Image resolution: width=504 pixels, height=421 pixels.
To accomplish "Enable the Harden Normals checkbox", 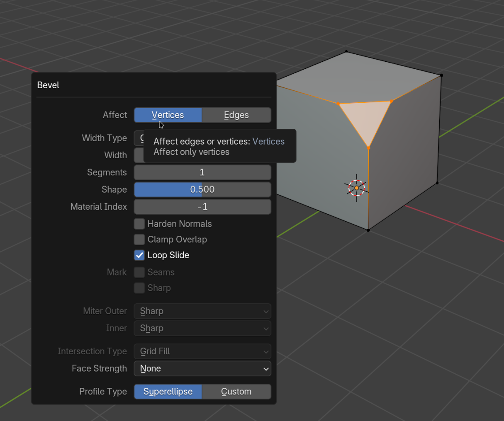I will 139,224.
